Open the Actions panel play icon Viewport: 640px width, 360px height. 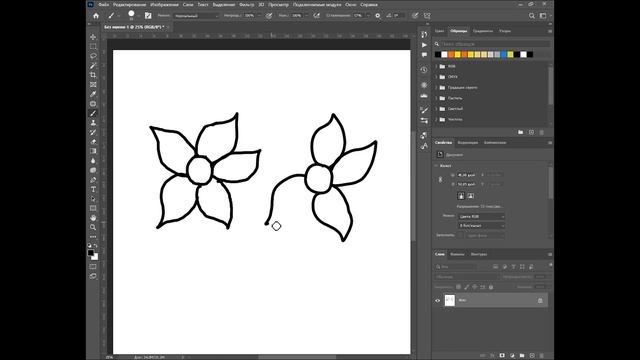[x=424, y=45]
